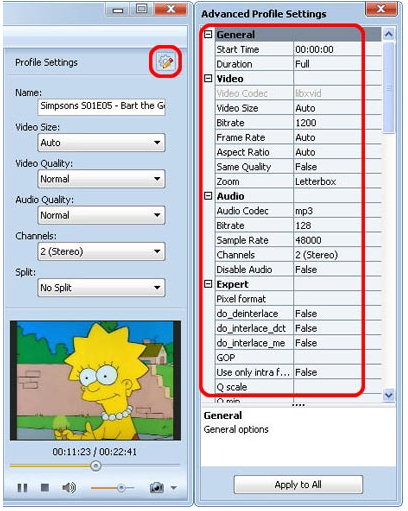Open snapshot options dropdown arrow
This screenshot has width=408, height=511.
pyautogui.click(x=174, y=488)
